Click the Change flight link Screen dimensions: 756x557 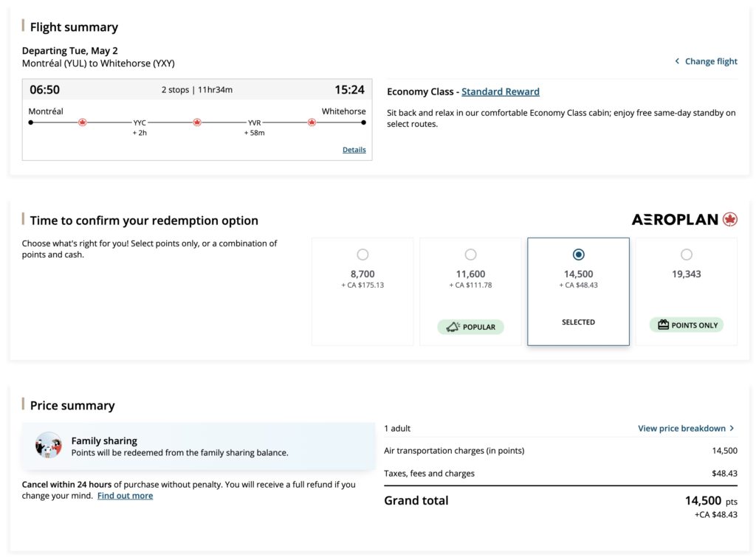tap(709, 61)
